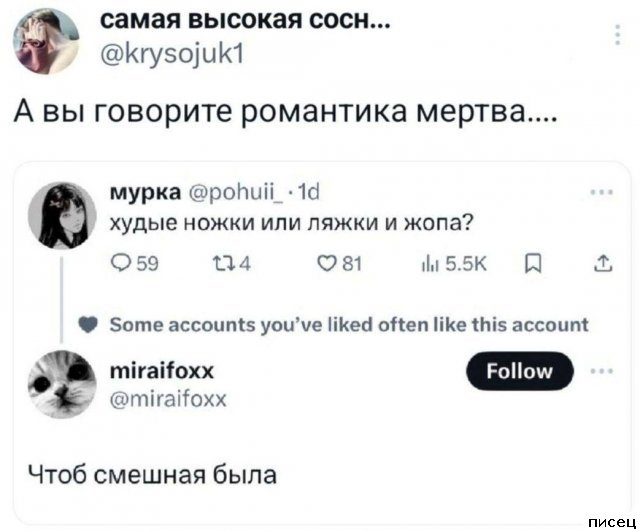The width and height of the screenshot is (640, 532).
Task: Open the three-dot menu beside the Follow button
Action: (x=603, y=369)
